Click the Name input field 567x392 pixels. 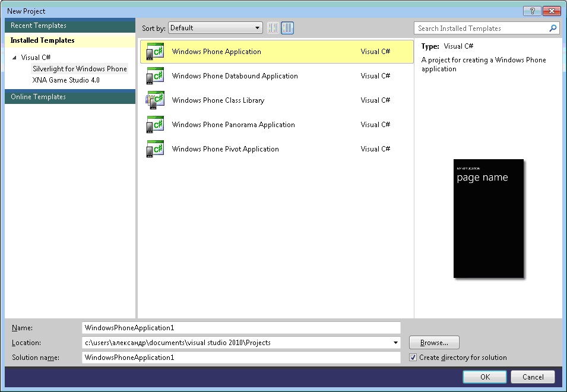click(x=241, y=328)
